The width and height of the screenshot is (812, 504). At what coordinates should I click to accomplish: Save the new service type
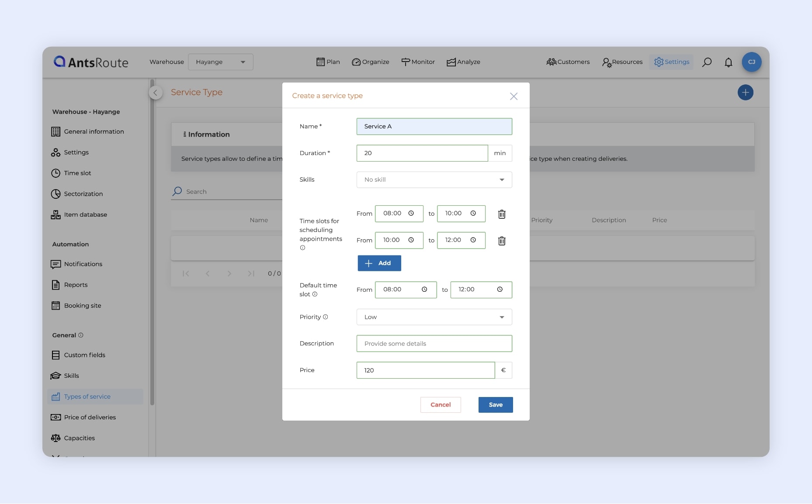[x=495, y=405]
